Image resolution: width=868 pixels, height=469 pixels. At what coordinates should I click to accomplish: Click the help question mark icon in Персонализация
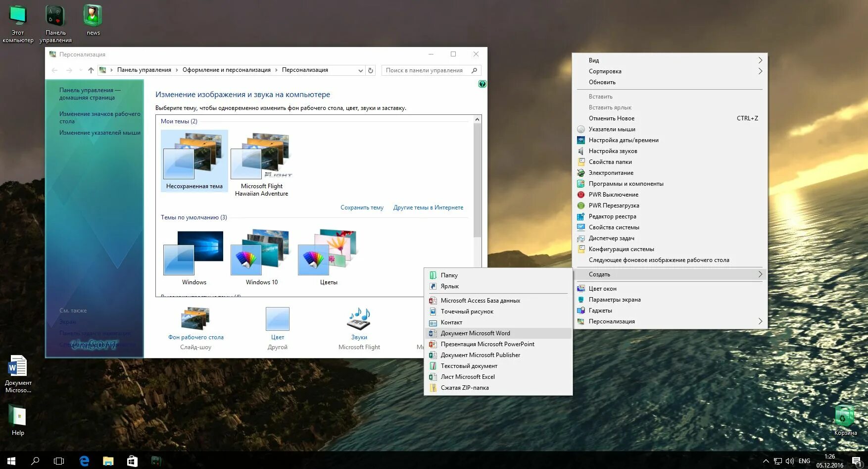[482, 84]
